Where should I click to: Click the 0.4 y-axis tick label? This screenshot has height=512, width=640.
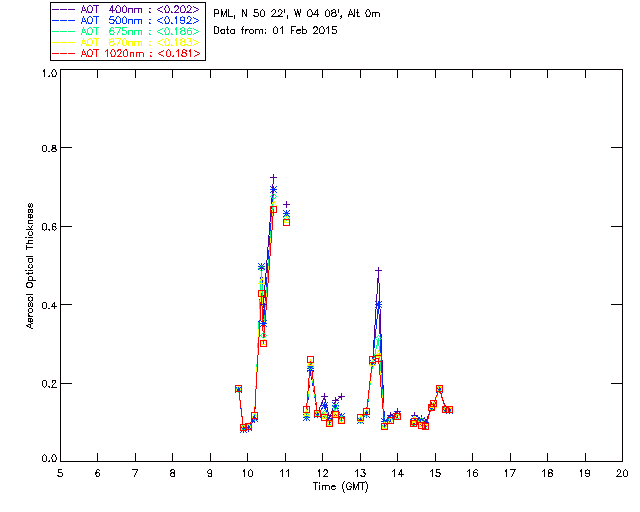[49, 305]
